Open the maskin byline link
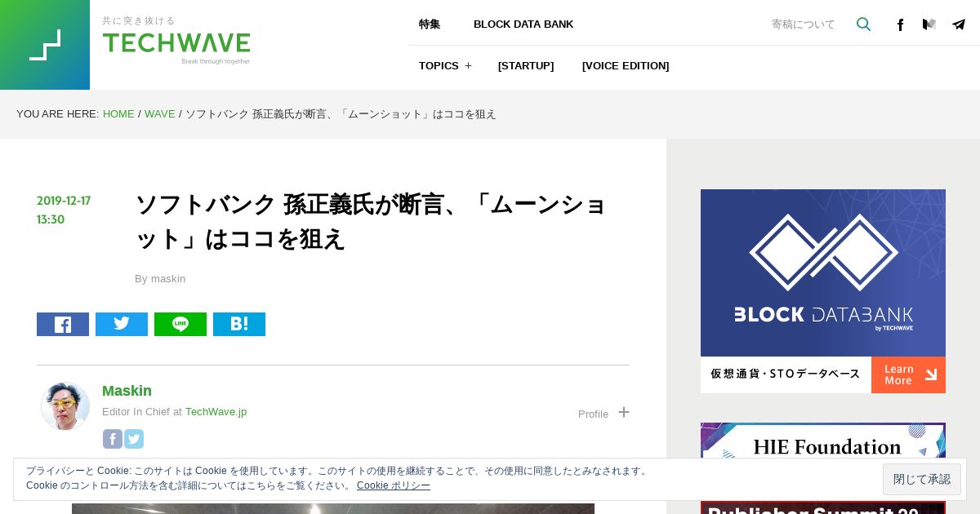Viewport: 980px width, 514px height. click(x=168, y=279)
